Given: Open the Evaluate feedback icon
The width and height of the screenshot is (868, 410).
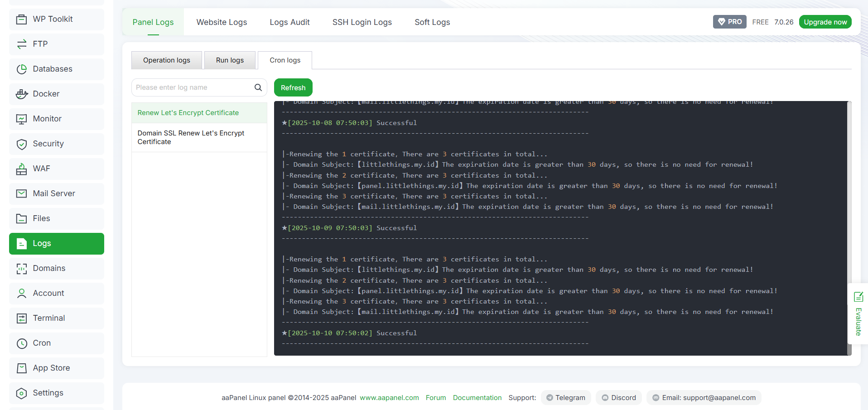Looking at the screenshot, I should pyautogui.click(x=858, y=297).
